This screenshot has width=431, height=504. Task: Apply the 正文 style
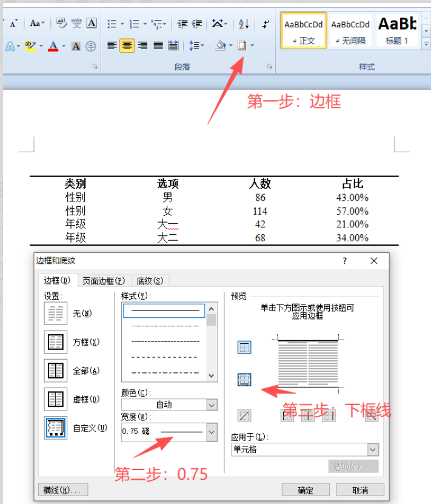304,31
